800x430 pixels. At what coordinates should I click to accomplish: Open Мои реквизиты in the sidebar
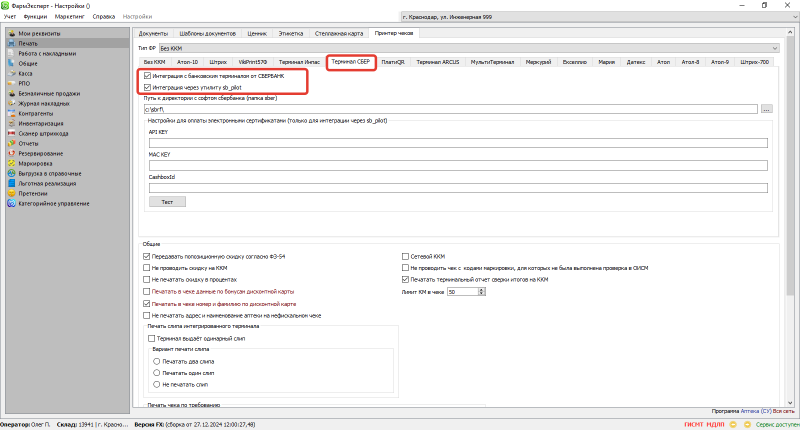coord(39,34)
